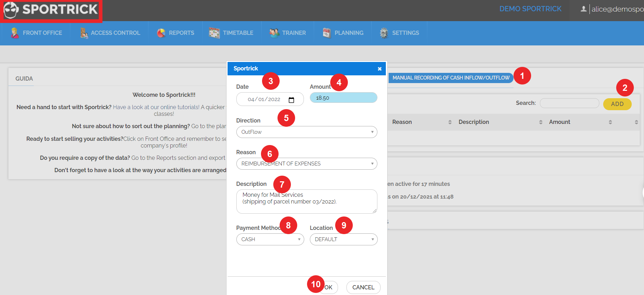
Task: Click the Date input field
Action: click(270, 99)
